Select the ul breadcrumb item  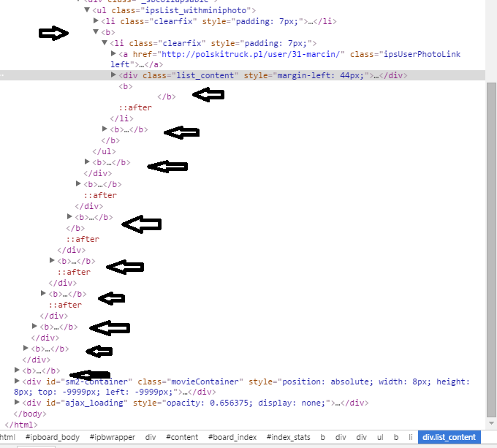380,437
